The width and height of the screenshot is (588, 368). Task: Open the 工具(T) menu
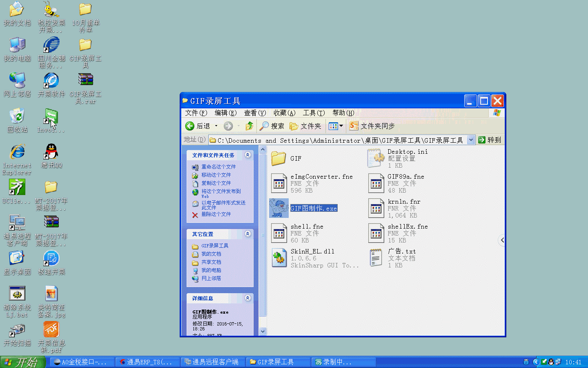[314, 113]
